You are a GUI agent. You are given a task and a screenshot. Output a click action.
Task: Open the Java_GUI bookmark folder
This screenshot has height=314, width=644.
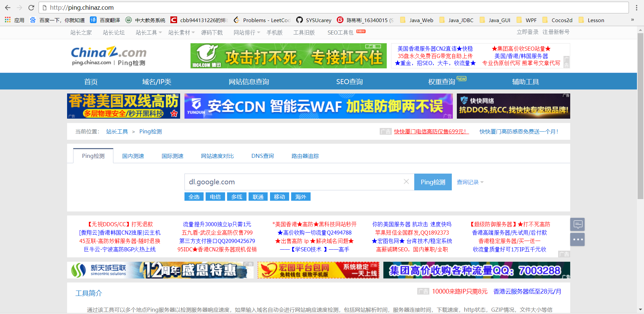[x=495, y=20]
